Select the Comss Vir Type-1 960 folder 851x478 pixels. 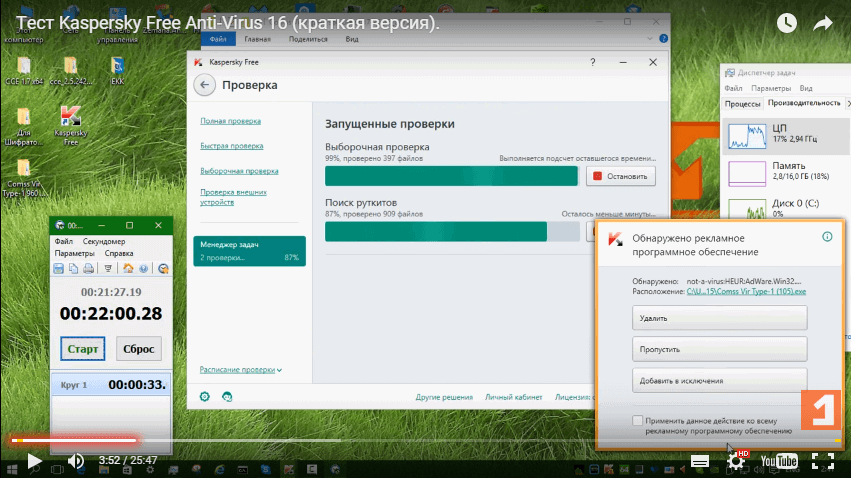click(x=24, y=178)
